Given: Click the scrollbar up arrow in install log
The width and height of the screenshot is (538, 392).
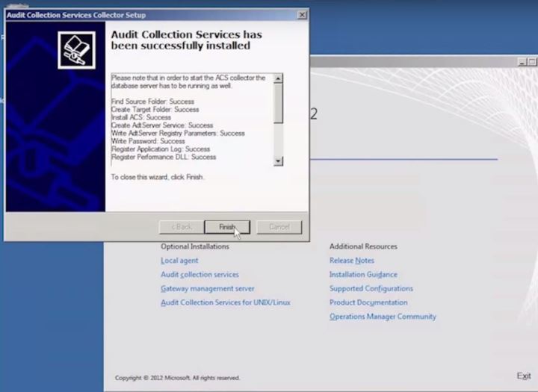Looking at the screenshot, I should 278,78.
